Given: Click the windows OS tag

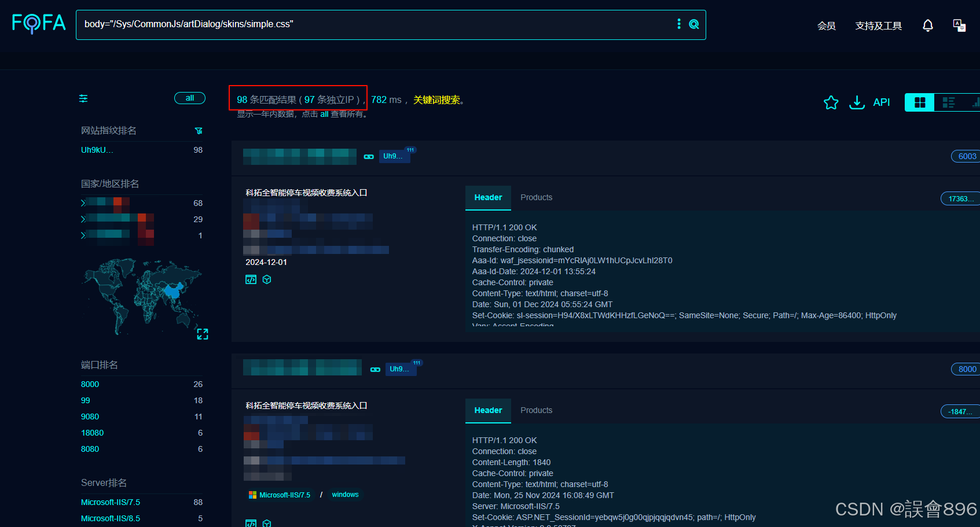Looking at the screenshot, I should [x=345, y=495].
